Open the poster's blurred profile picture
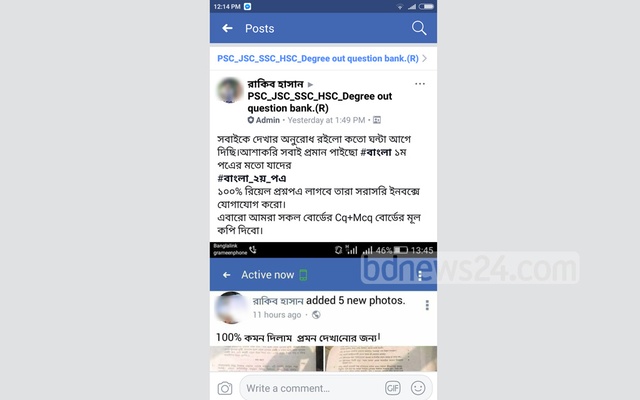This screenshot has width=640, height=400. 230,90
